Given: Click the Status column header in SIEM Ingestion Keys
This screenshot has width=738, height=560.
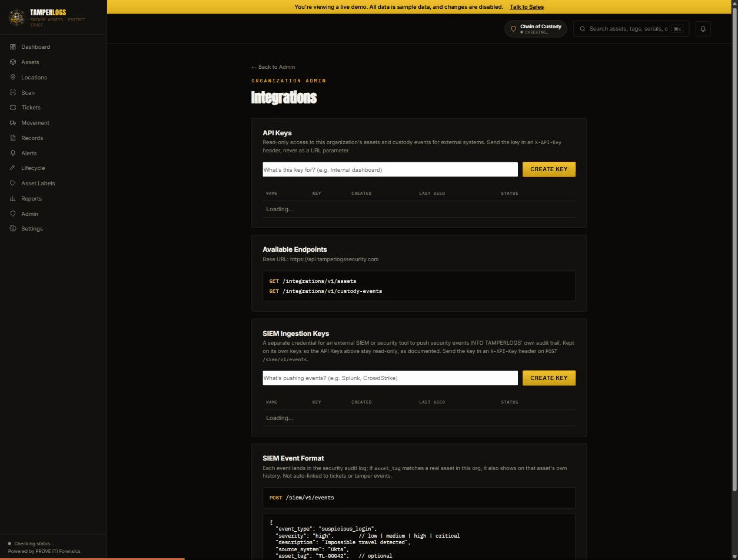Looking at the screenshot, I should [x=510, y=402].
